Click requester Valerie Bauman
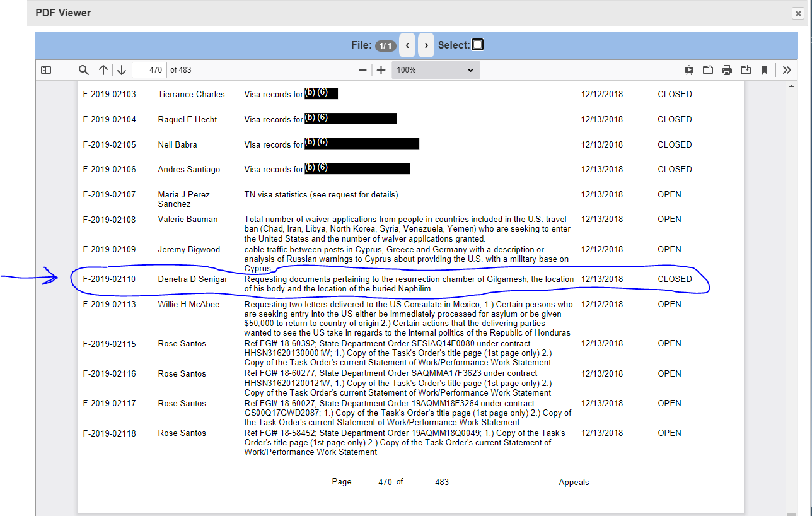 point(188,220)
